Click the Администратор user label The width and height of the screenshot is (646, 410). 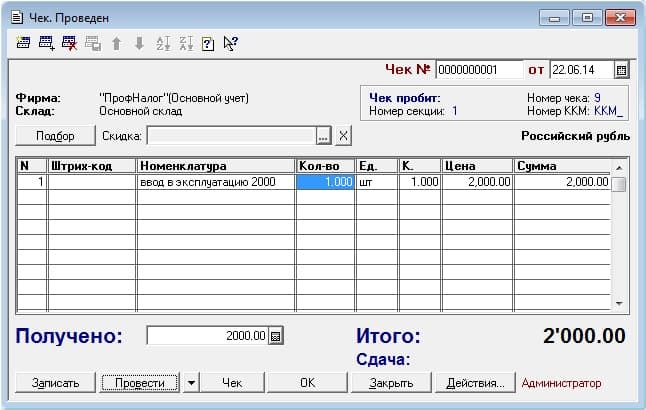click(561, 383)
